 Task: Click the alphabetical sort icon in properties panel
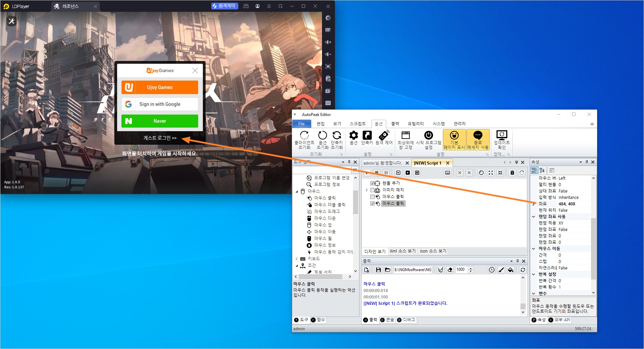(542, 170)
